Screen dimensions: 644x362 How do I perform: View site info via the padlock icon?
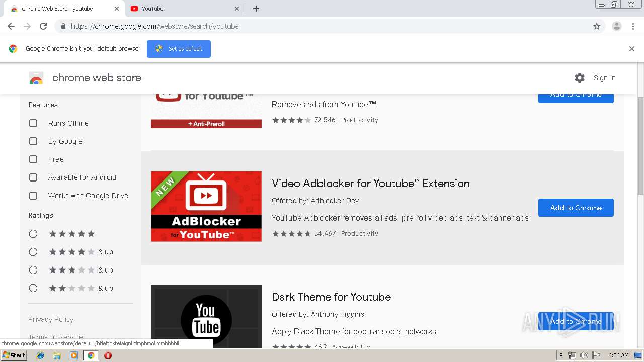click(63, 26)
